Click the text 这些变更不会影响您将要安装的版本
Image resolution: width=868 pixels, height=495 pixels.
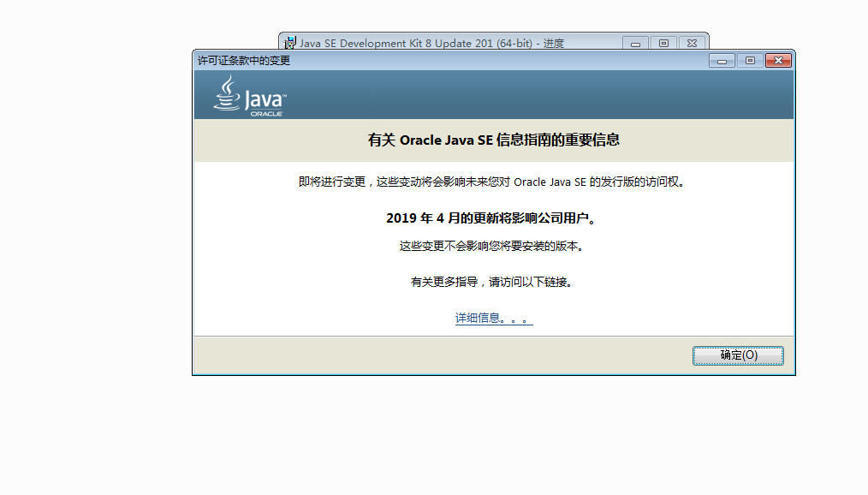[491, 246]
